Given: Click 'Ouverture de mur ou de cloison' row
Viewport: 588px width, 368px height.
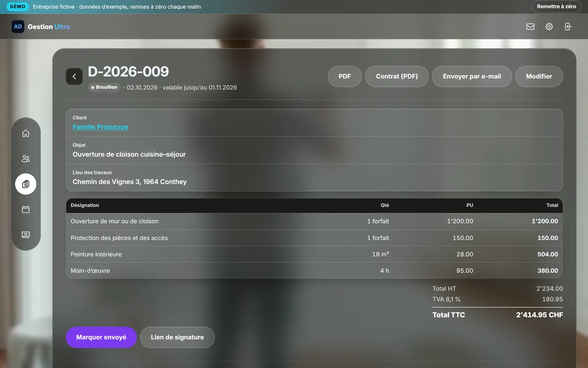Looking at the screenshot, I should pyautogui.click(x=314, y=221).
